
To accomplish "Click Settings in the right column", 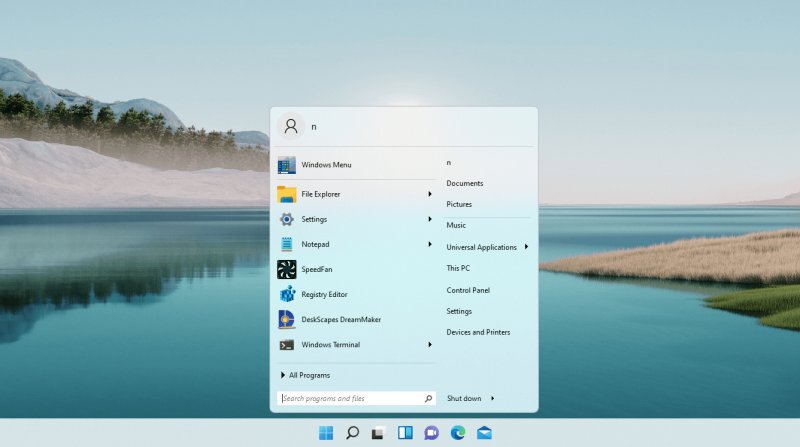I will tap(459, 311).
